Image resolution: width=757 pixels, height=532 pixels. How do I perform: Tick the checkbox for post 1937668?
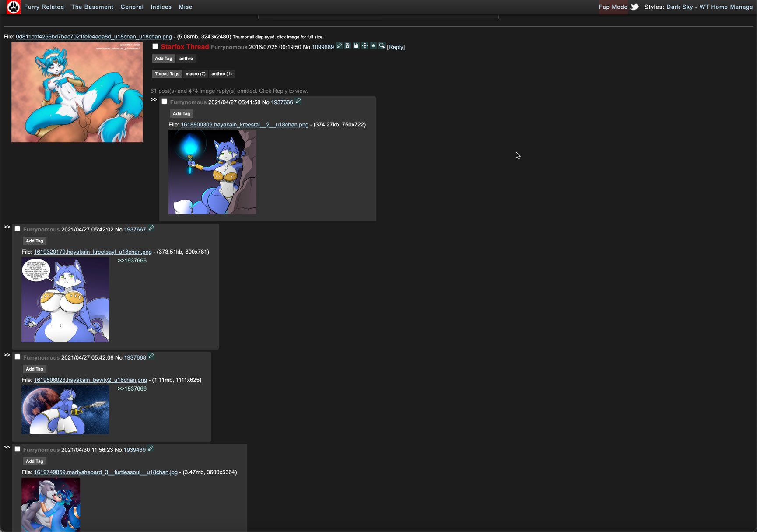tap(17, 357)
